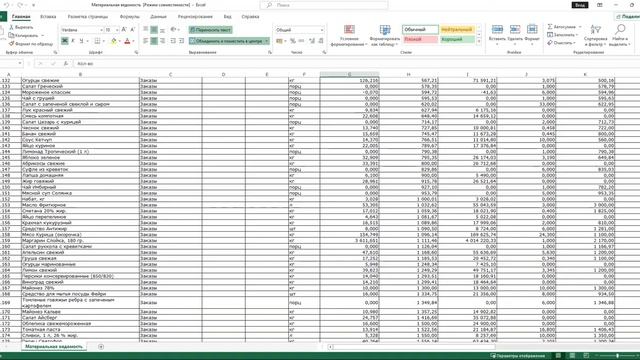Open the Merge and Center dropdown arrow
The image size is (640, 360).
pyautogui.click(x=267, y=41)
